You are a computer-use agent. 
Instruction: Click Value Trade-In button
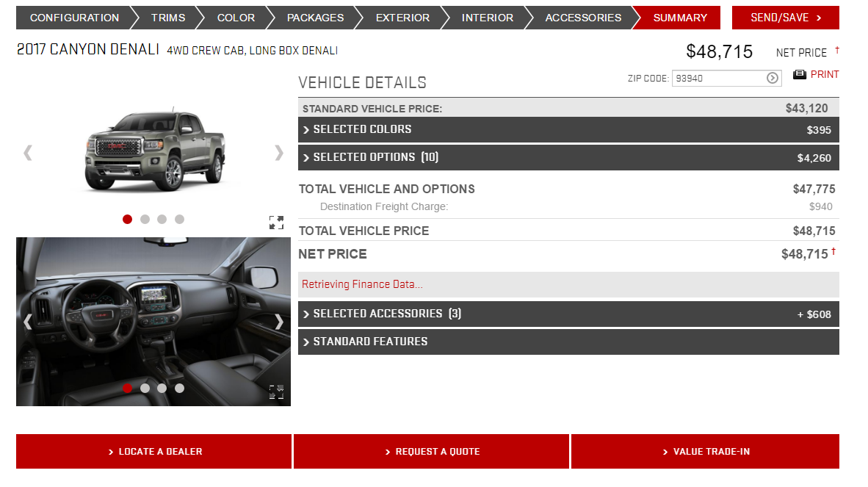pyautogui.click(x=705, y=452)
